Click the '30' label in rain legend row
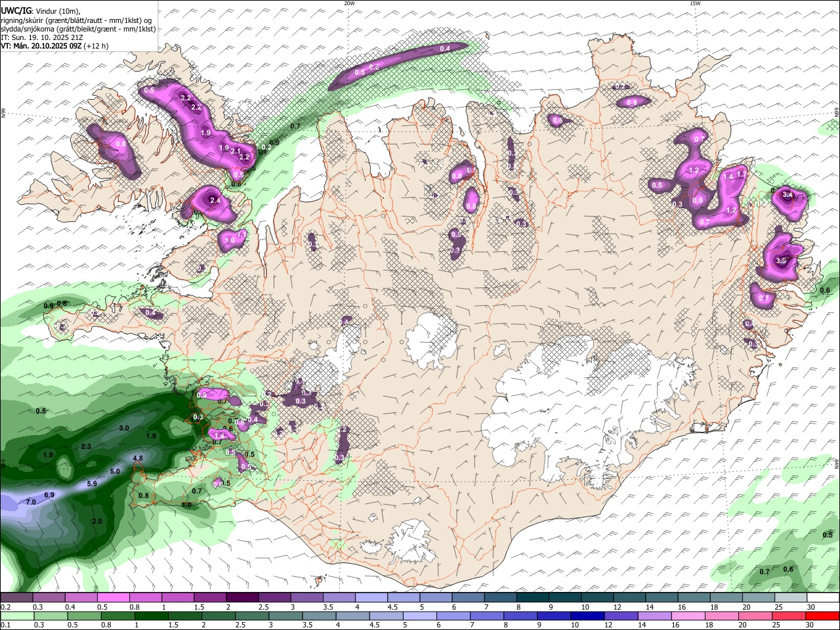The image size is (840, 630). point(811,625)
